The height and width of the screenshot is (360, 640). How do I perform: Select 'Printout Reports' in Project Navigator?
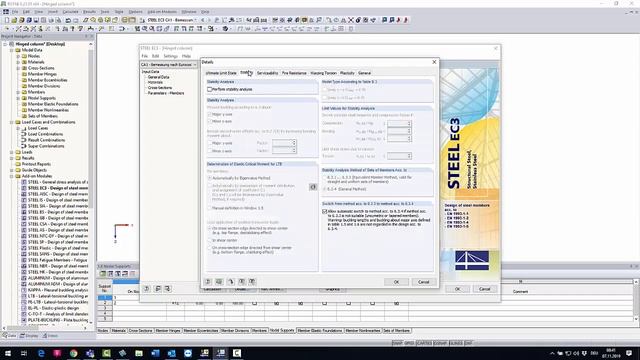click(36, 164)
